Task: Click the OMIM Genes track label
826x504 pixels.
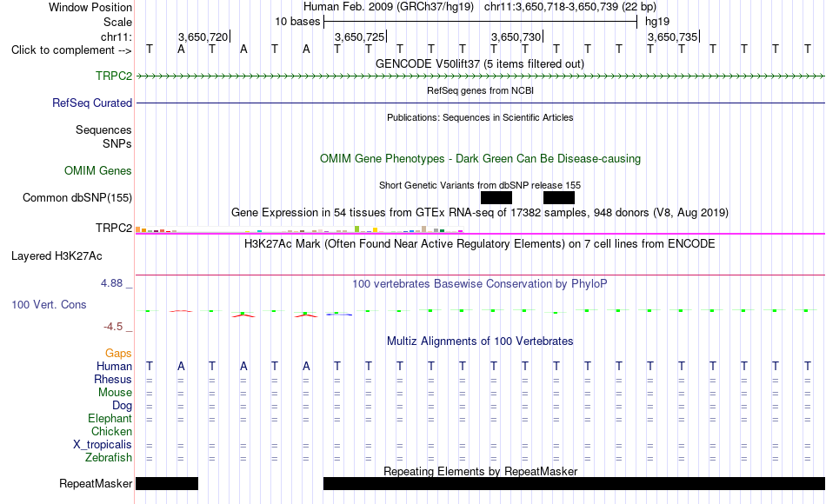Action: [x=97, y=170]
